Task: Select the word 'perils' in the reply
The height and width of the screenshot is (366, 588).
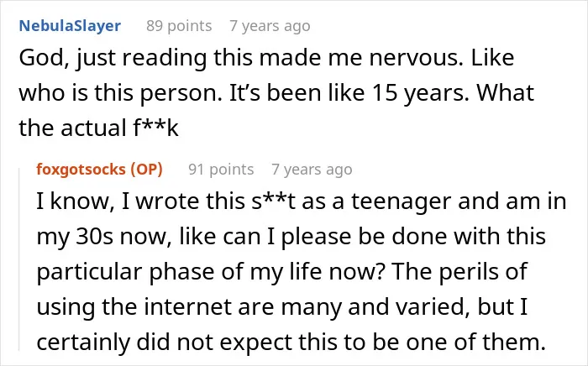Action: click(x=469, y=272)
